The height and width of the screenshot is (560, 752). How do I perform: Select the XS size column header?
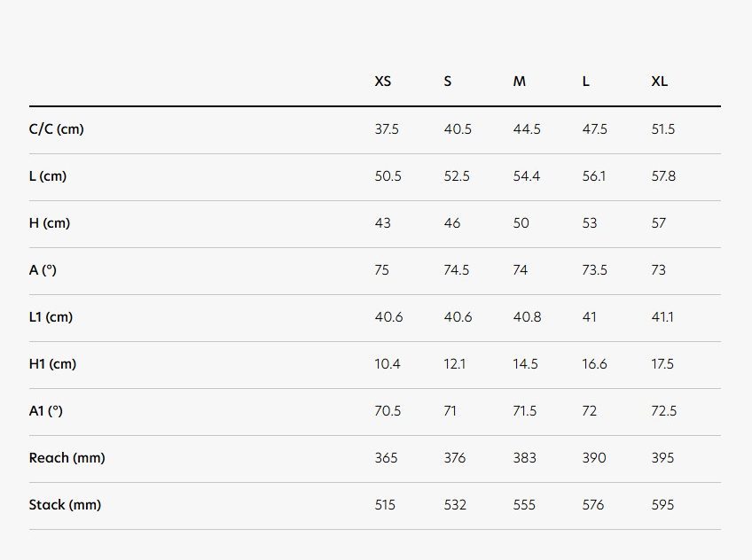pos(383,82)
